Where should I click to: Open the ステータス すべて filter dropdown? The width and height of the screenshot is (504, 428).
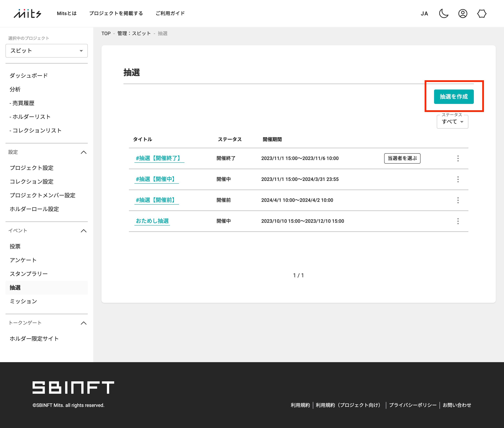pyautogui.click(x=452, y=122)
